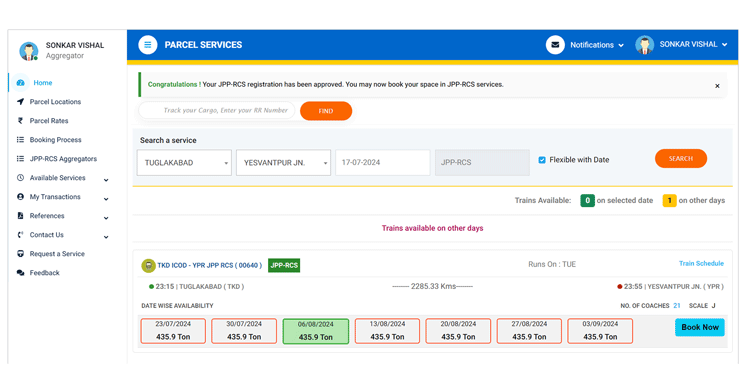Open JPP-RCS Aggregators menu item
The image size is (750, 373).
point(63,159)
